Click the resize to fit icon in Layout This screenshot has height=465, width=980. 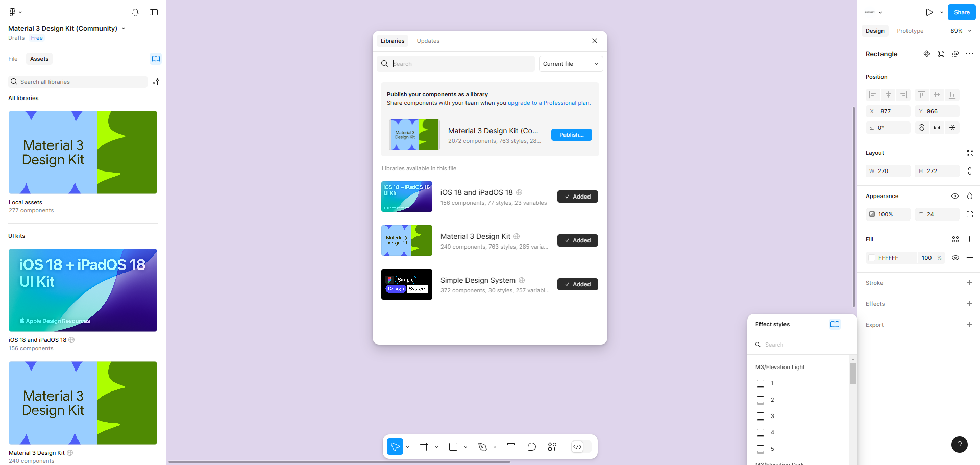tap(970, 153)
